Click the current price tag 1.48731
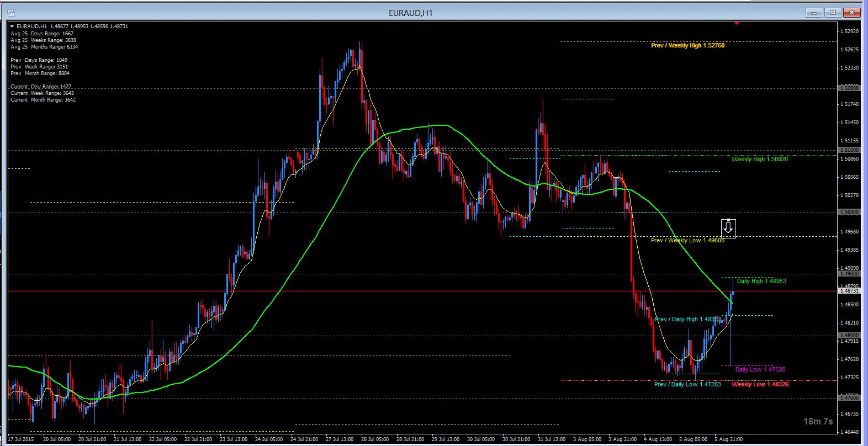Screen dimensions: 868x446 849,291
